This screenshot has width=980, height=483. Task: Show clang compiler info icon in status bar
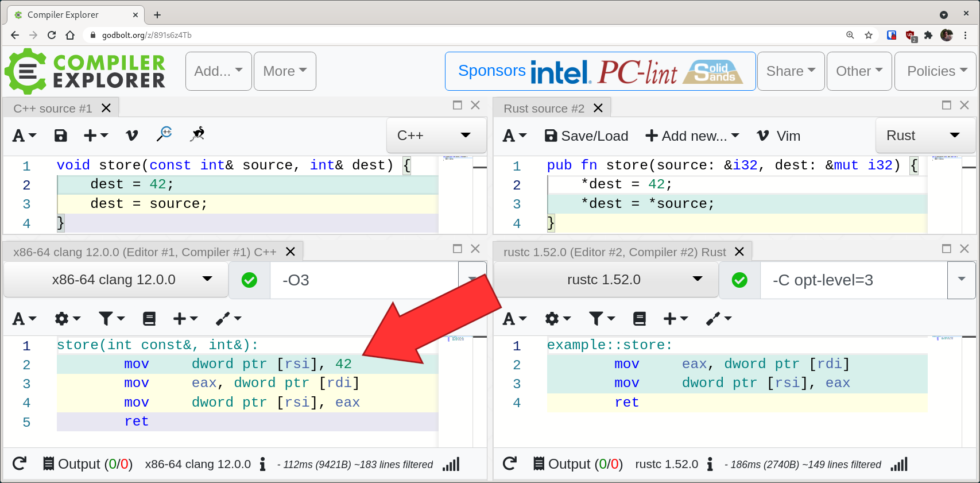click(x=262, y=464)
